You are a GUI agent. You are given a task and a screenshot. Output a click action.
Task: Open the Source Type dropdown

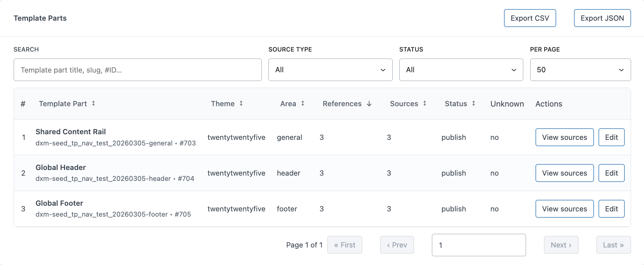pyautogui.click(x=330, y=70)
